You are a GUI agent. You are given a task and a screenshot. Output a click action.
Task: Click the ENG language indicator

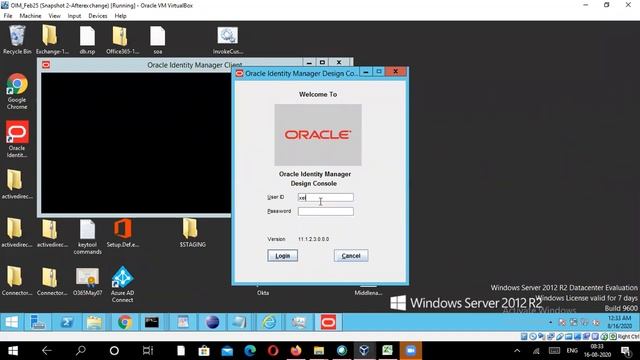tap(572, 351)
